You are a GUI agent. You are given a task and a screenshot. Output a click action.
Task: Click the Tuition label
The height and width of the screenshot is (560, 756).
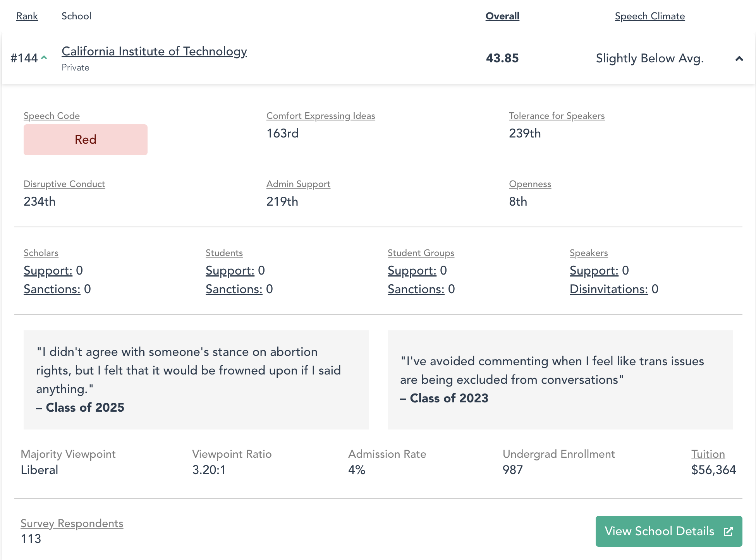[x=708, y=454]
